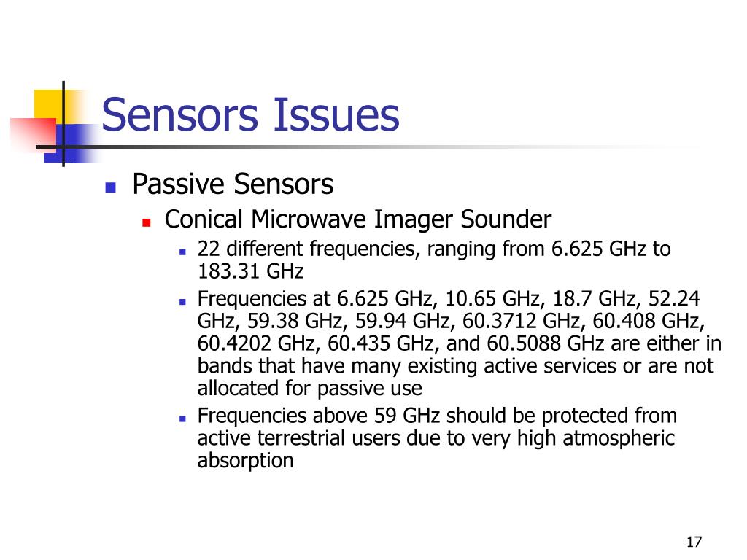Click the bullet before 'Frequencies at 6.625 GHz'

point(182,302)
